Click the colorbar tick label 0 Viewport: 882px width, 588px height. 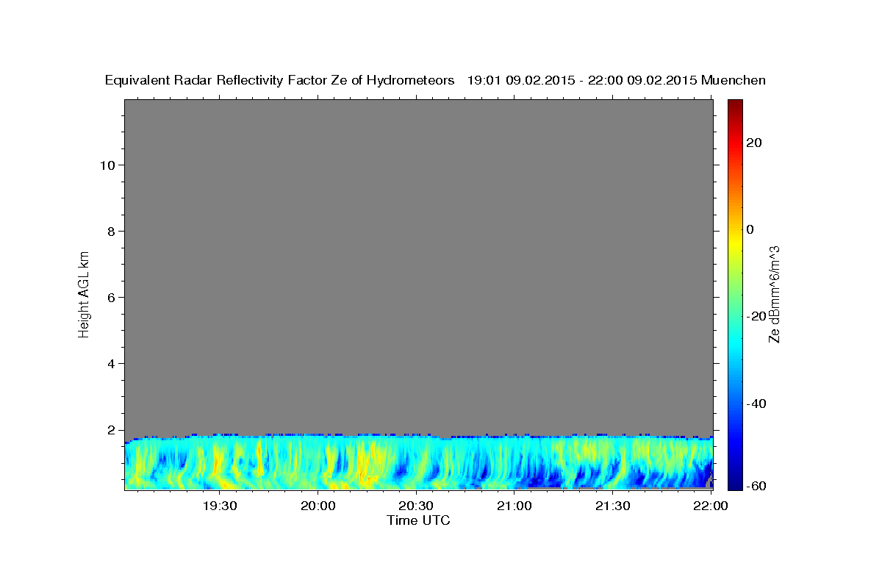[x=750, y=229]
